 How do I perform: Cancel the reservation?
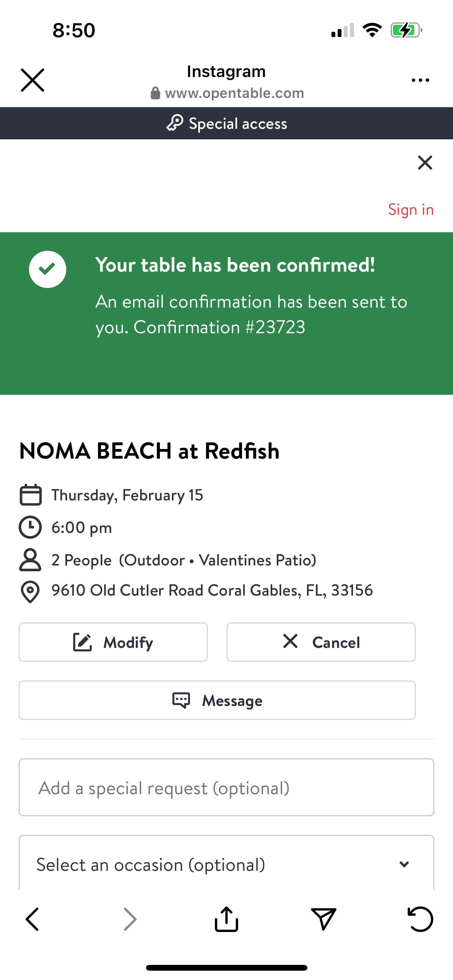[321, 642]
